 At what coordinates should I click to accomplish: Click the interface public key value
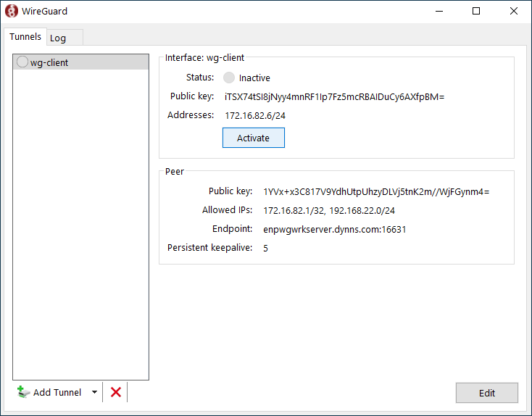point(334,96)
